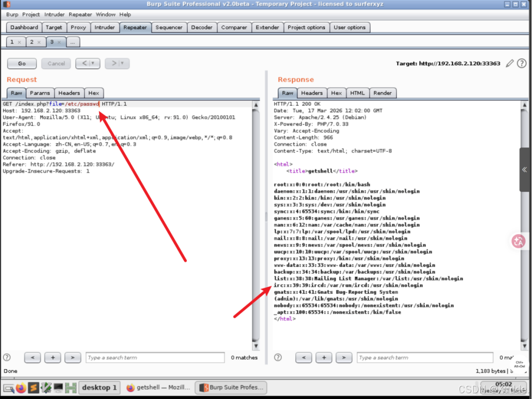
Task: Close Repeater sub-tab 3
Action: pos(60,42)
